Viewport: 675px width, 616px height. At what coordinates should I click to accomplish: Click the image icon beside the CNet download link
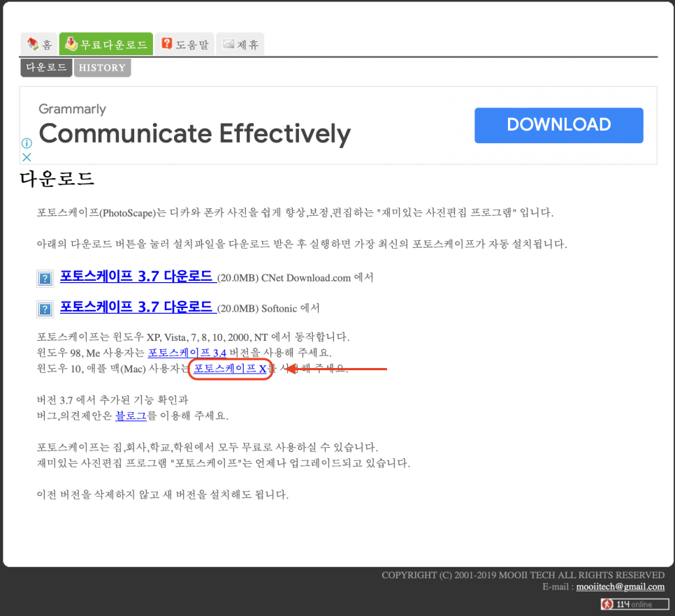coord(45,279)
